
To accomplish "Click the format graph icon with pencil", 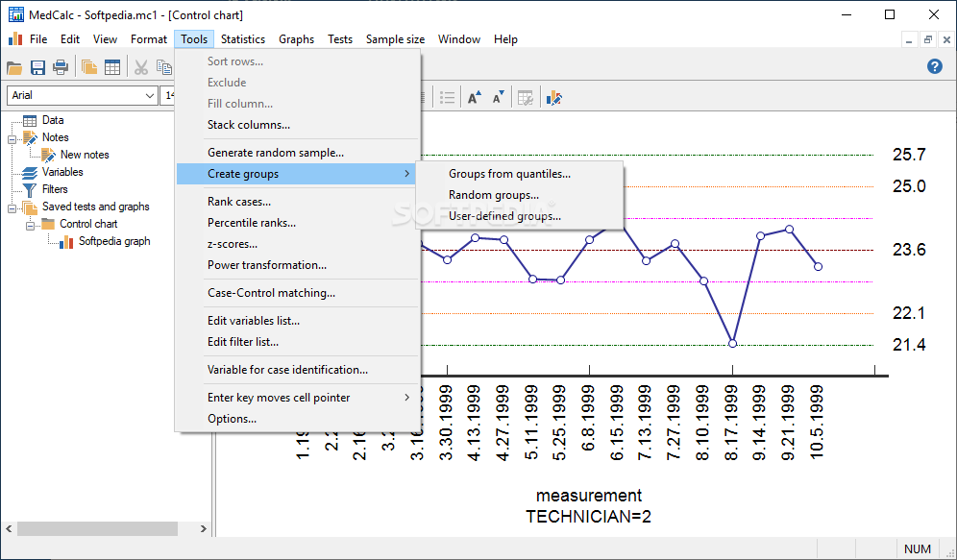I will pos(554,98).
